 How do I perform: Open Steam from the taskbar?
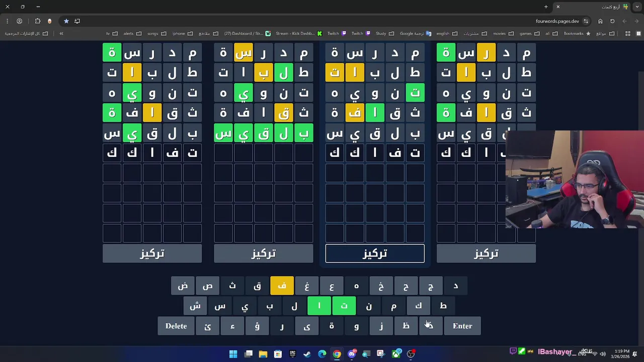tap(307, 354)
